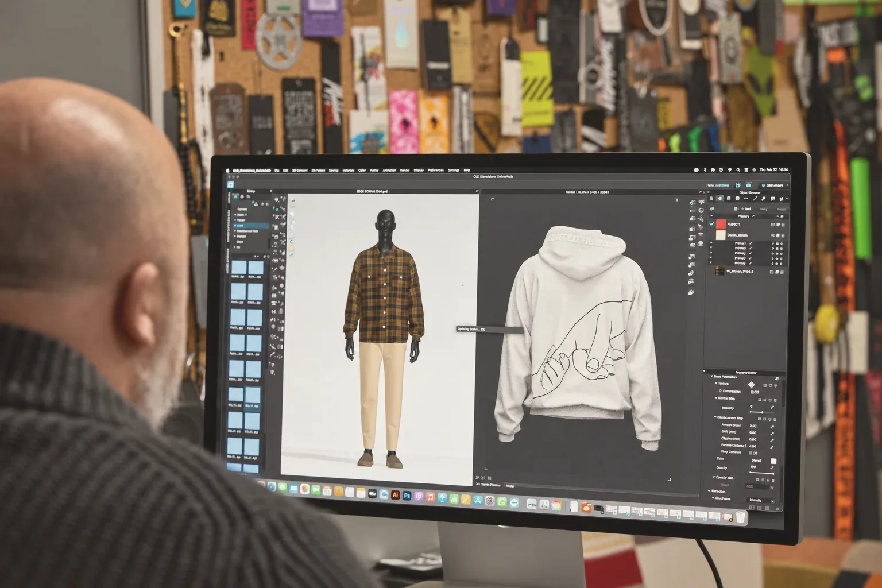
Task: Collapse the Normal Map section
Action: coord(716,398)
